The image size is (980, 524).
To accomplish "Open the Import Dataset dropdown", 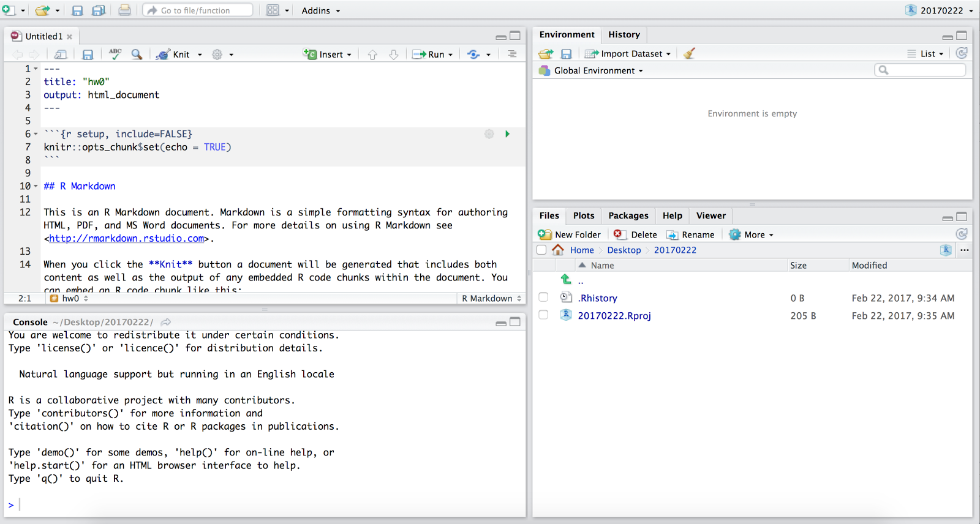I will [x=628, y=54].
